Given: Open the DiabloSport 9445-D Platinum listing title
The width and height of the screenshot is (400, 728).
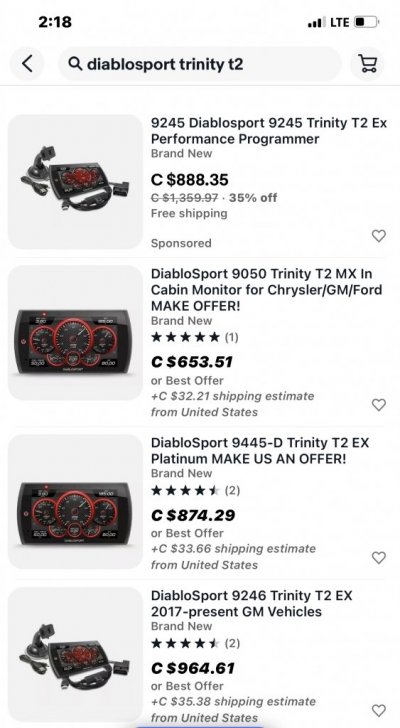Looking at the screenshot, I should click(x=260, y=450).
